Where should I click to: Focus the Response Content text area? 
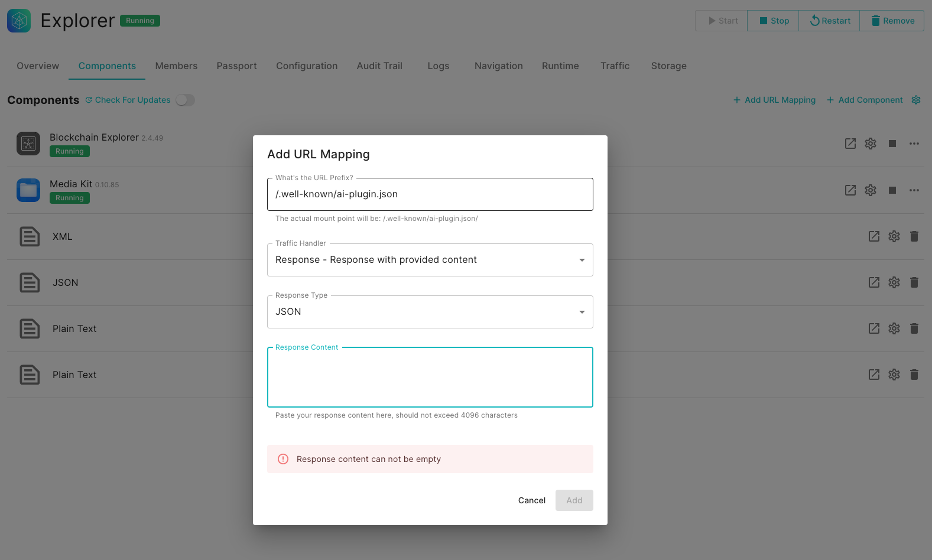[430, 377]
